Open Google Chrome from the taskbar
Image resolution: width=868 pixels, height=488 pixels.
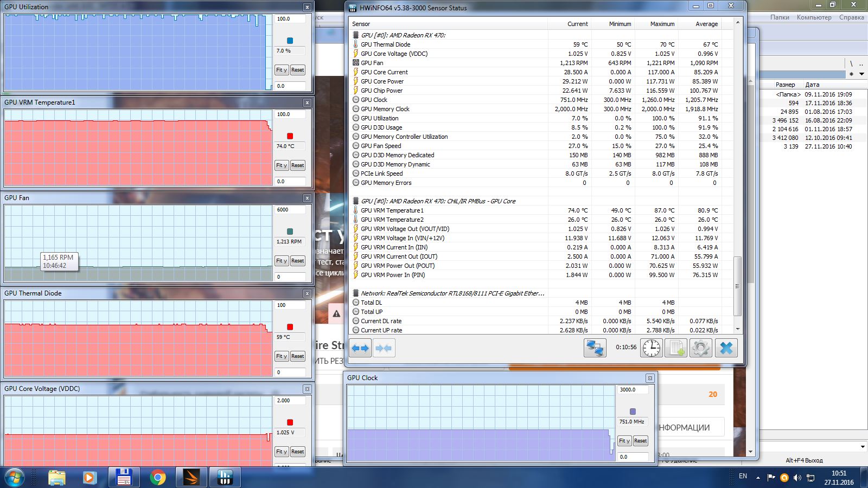point(158,478)
